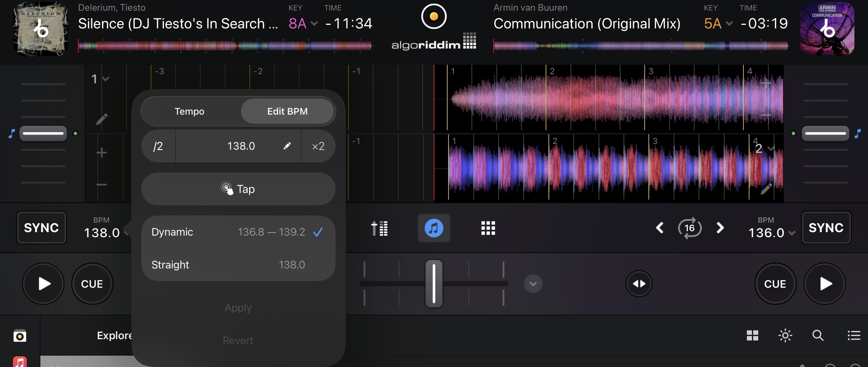868x367 pixels.
Task: Click the blue note beside right tempo fader
Action: (858, 134)
